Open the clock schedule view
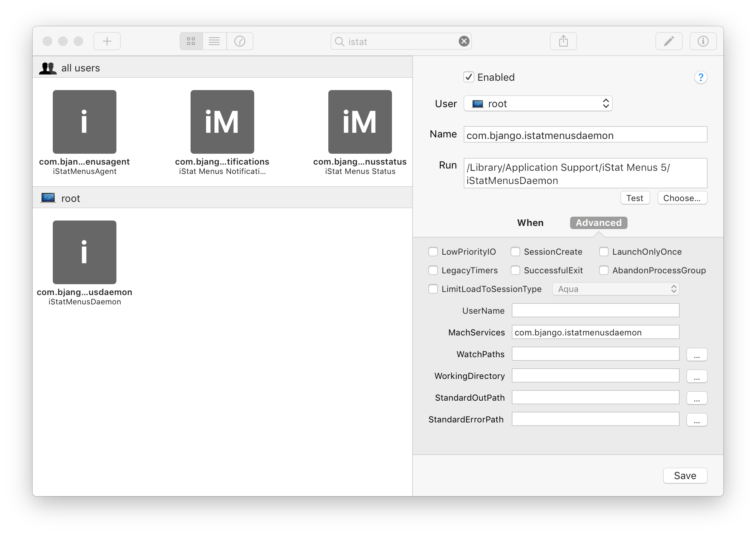The width and height of the screenshot is (756, 535). click(x=240, y=41)
